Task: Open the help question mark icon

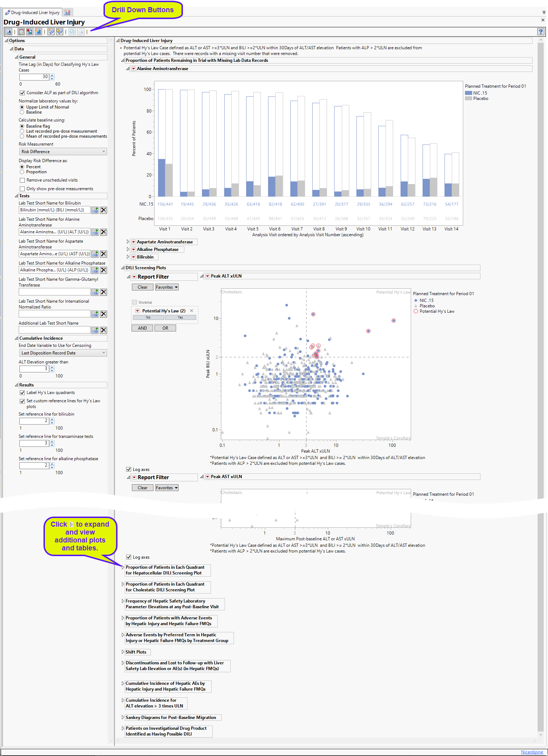Action: pyautogui.click(x=540, y=32)
